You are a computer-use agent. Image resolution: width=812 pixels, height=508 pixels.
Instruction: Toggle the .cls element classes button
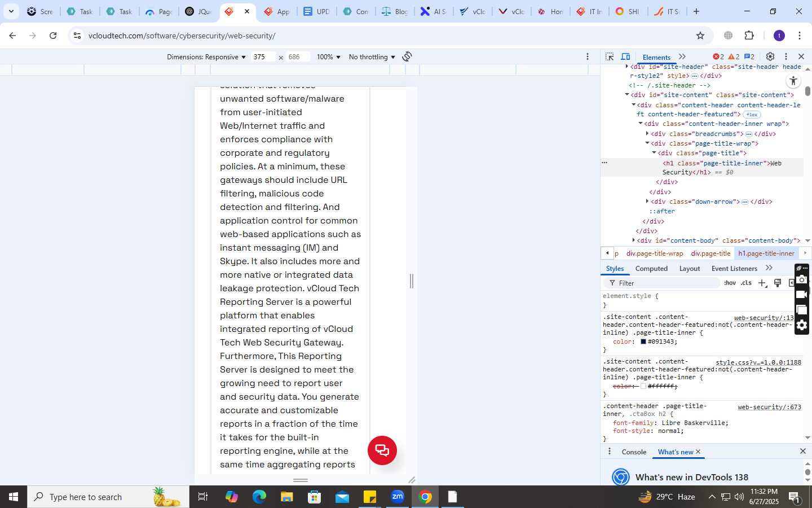pyautogui.click(x=747, y=283)
